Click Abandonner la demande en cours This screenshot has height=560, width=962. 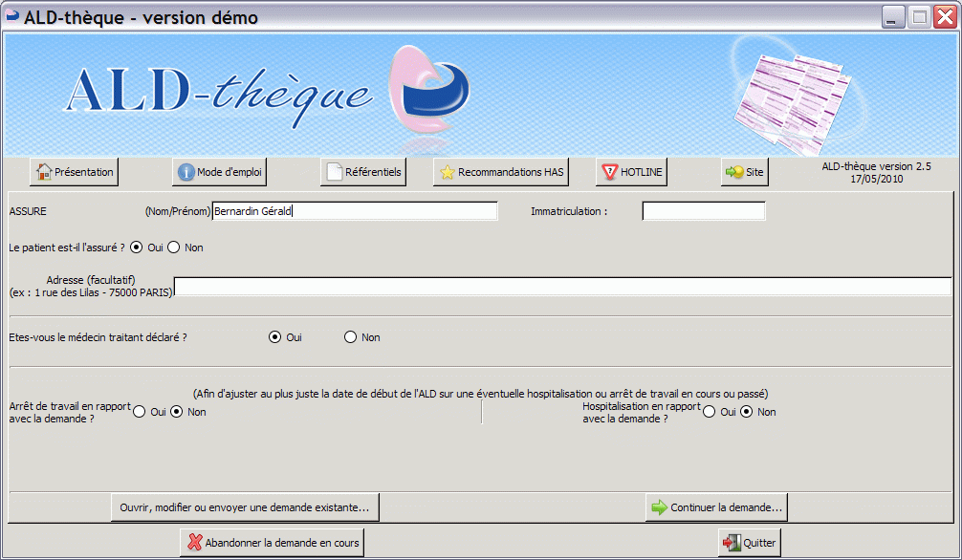click(272, 542)
